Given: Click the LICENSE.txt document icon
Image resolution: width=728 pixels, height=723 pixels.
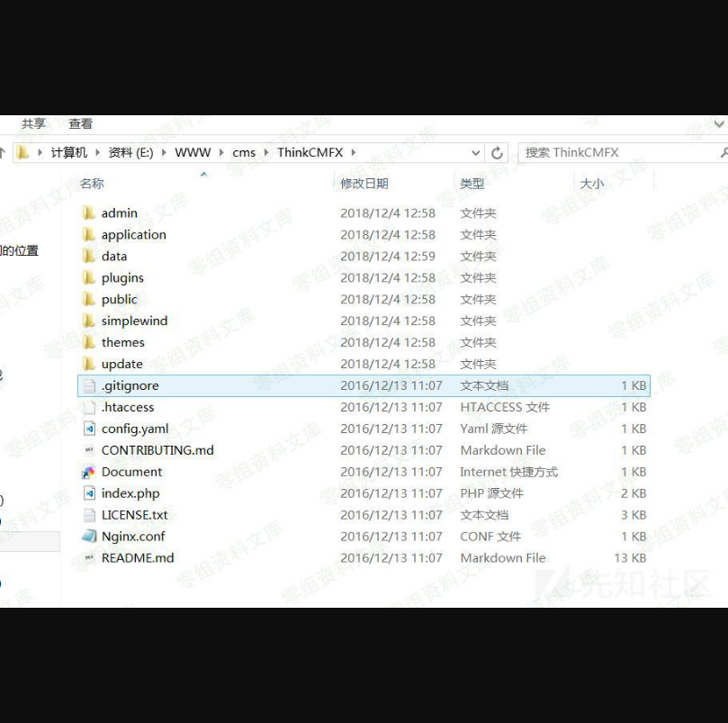Looking at the screenshot, I should [x=88, y=515].
